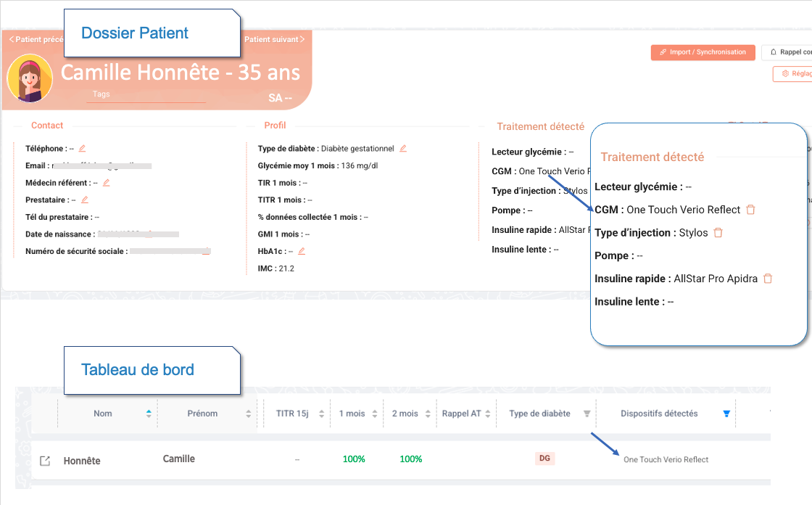The width and height of the screenshot is (812, 505).
Task: Click the Import / Synchronisation button
Action: tap(703, 52)
